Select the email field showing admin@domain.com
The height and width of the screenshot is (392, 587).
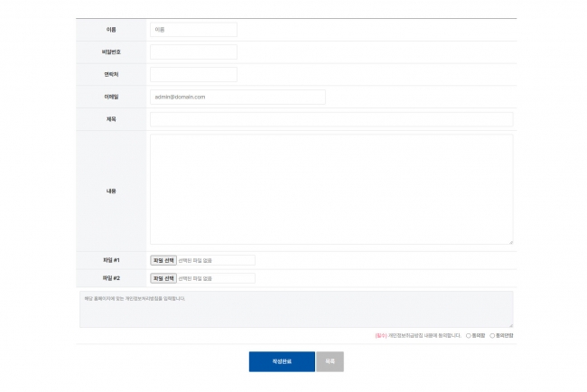click(238, 97)
